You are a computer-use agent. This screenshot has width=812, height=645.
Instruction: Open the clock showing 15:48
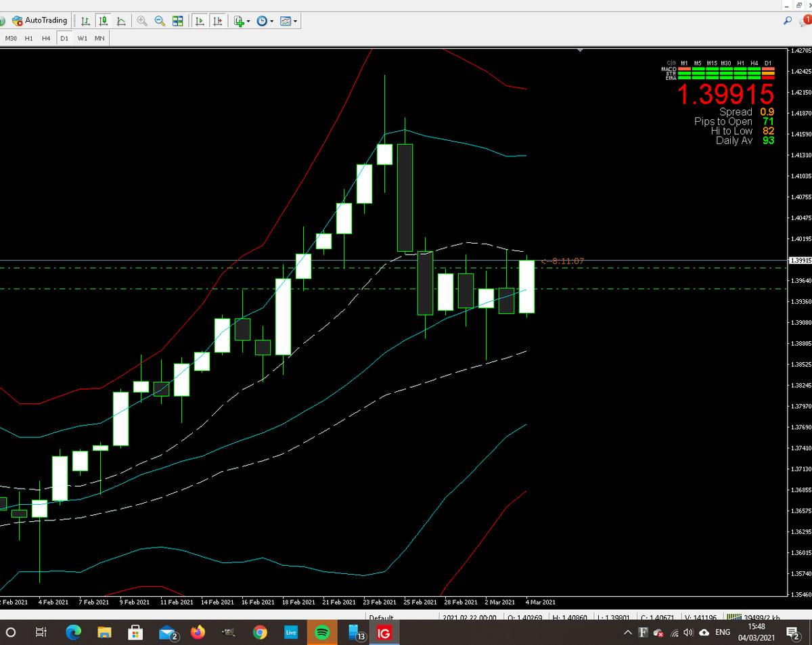(757, 633)
